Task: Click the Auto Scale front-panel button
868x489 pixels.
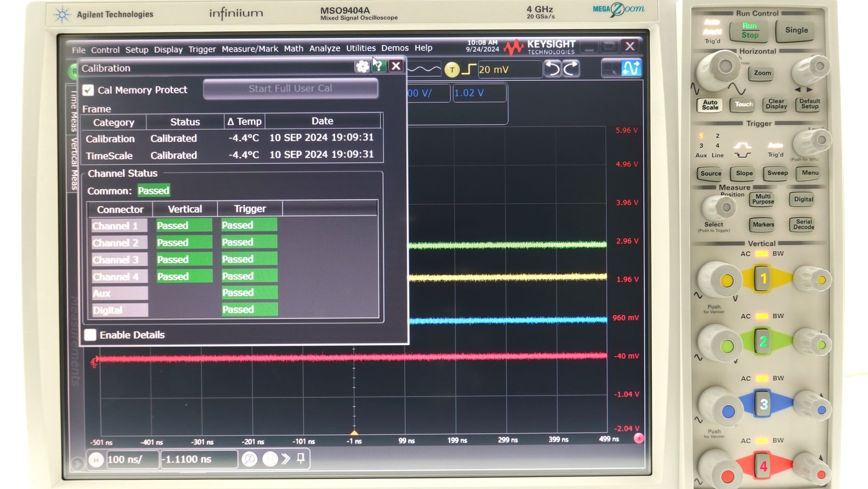Action: [710, 105]
